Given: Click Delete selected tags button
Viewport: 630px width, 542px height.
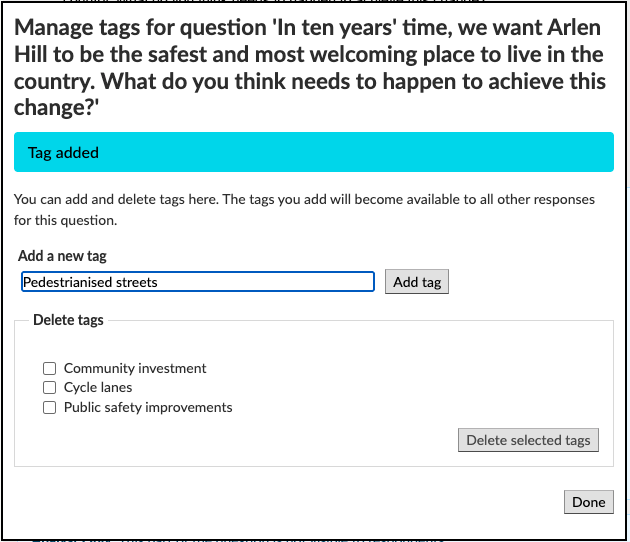Looking at the screenshot, I should 528,440.
